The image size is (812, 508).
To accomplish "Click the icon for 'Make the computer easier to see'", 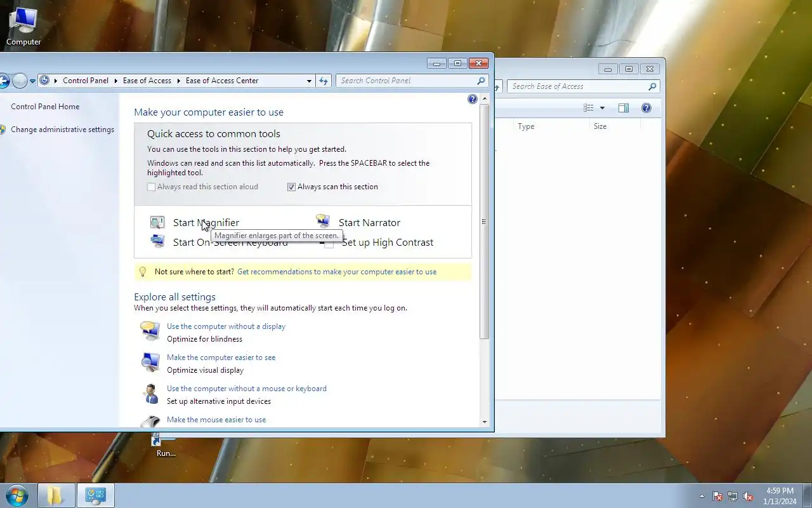I will pos(150,362).
